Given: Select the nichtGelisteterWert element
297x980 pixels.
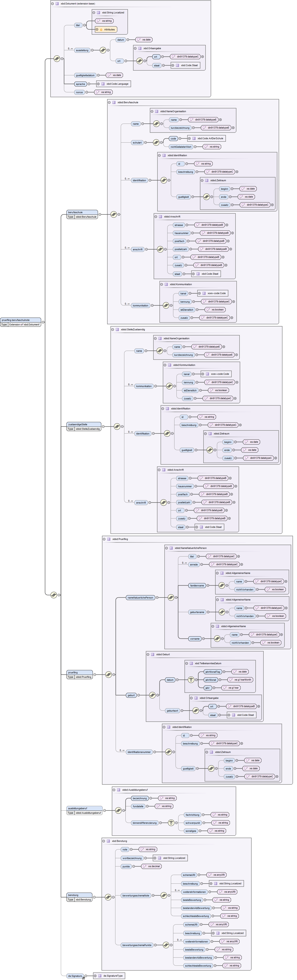Looking at the screenshot, I should click(x=181, y=147).
